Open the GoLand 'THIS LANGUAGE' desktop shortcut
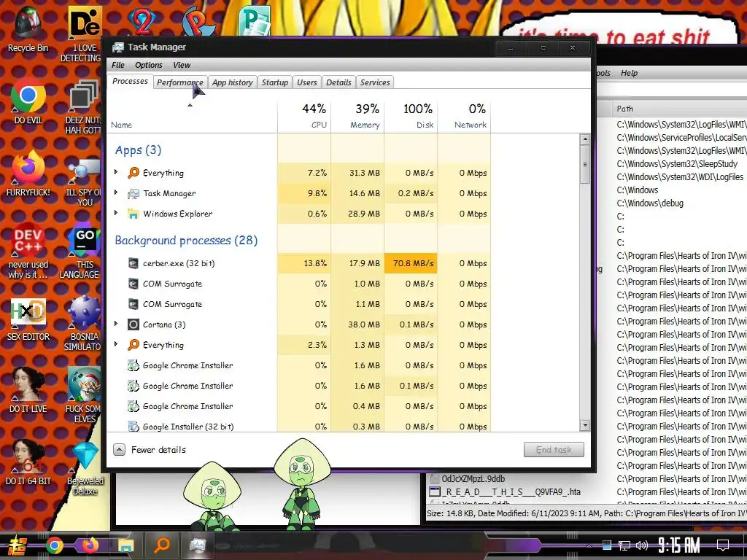The width and height of the screenshot is (747, 560). click(82, 252)
